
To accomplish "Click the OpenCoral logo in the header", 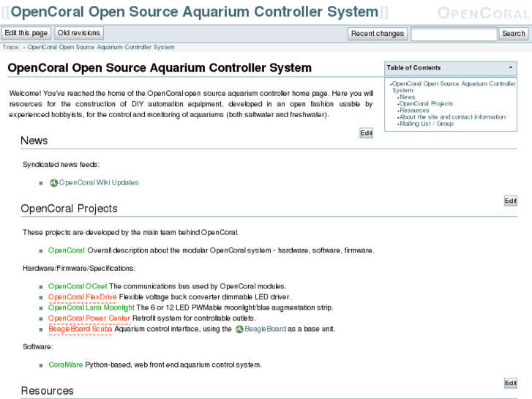I will tap(483, 13).
